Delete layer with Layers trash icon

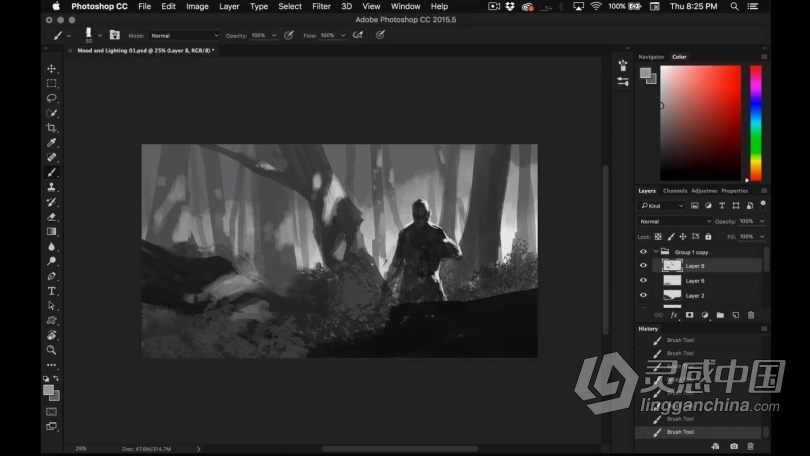tap(751, 315)
